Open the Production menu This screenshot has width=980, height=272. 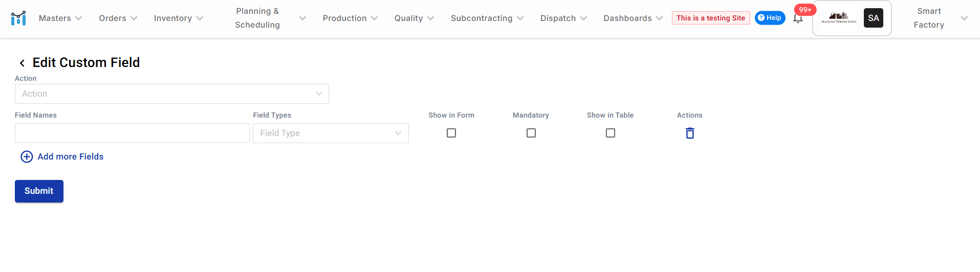(350, 18)
